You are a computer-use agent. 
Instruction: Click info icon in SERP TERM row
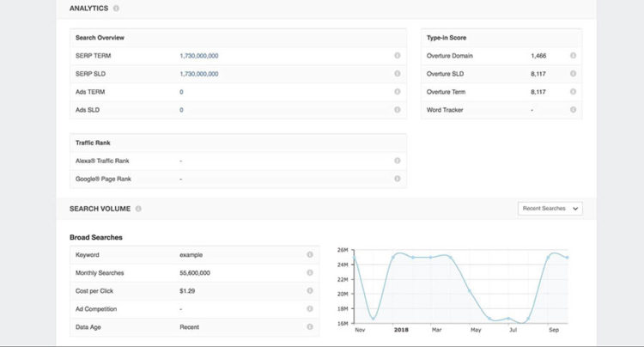[x=397, y=56]
